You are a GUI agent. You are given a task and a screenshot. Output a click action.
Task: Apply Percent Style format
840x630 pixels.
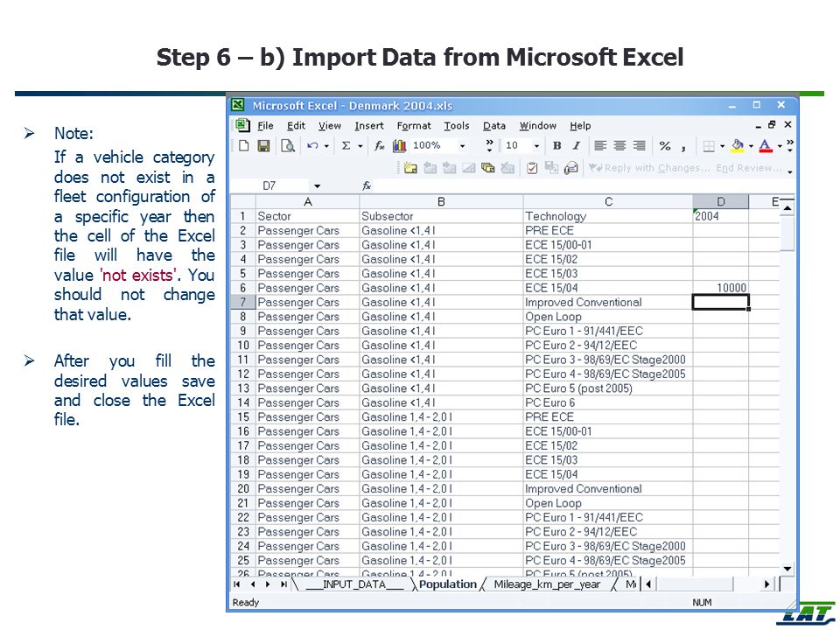point(665,146)
